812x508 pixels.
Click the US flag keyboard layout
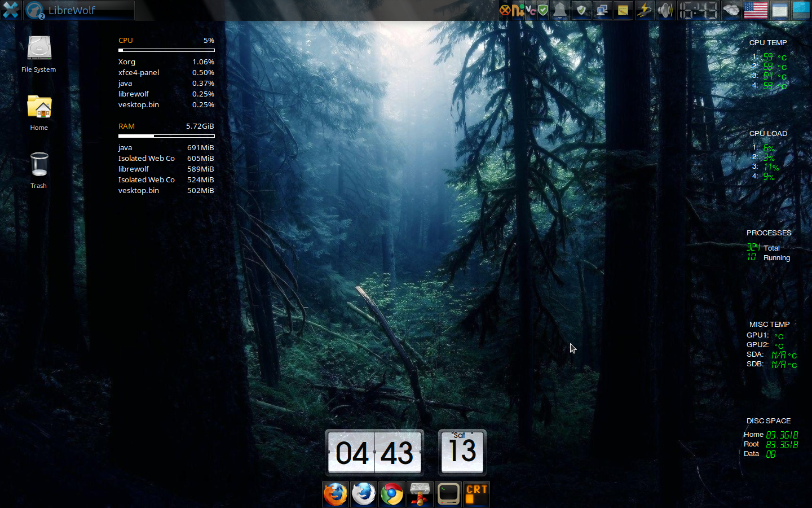tap(756, 10)
